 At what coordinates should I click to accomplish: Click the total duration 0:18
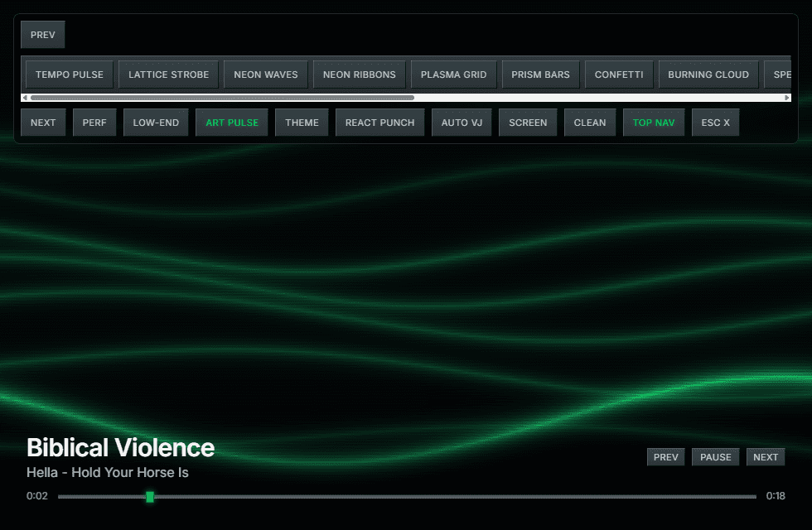(776, 496)
